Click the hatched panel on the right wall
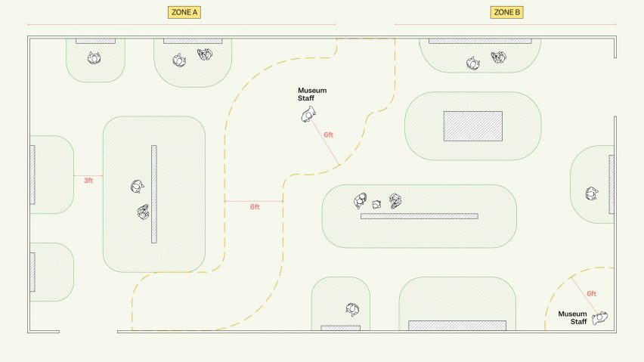Viewport: 644px width, 362px height. (x=611, y=184)
